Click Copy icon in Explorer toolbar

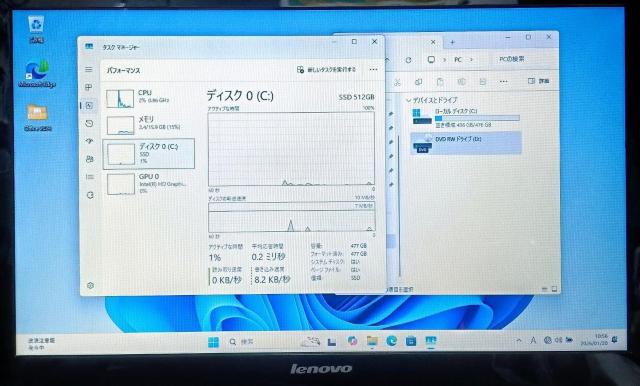(418, 82)
